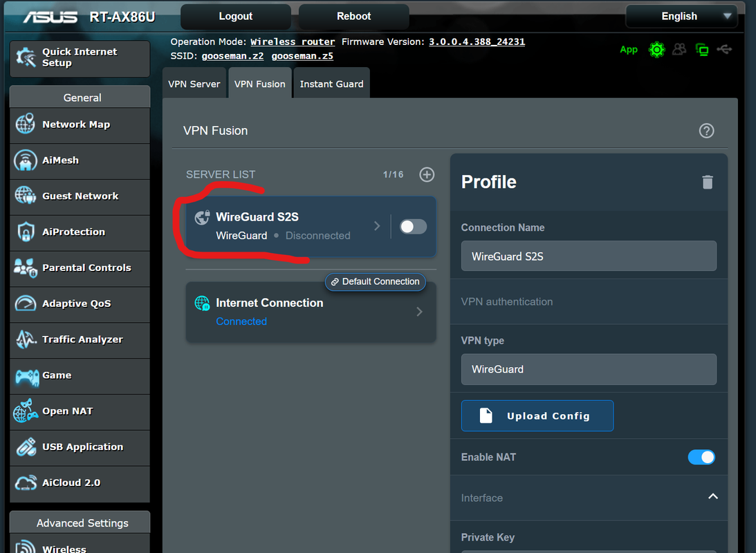Click the Connection Name input field

pyautogui.click(x=589, y=256)
